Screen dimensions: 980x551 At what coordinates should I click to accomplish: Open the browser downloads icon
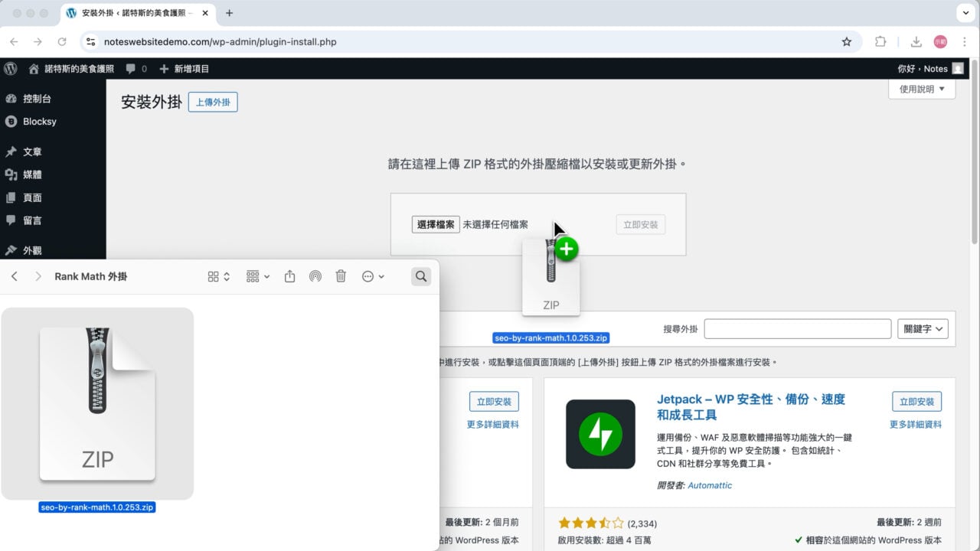click(916, 42)
